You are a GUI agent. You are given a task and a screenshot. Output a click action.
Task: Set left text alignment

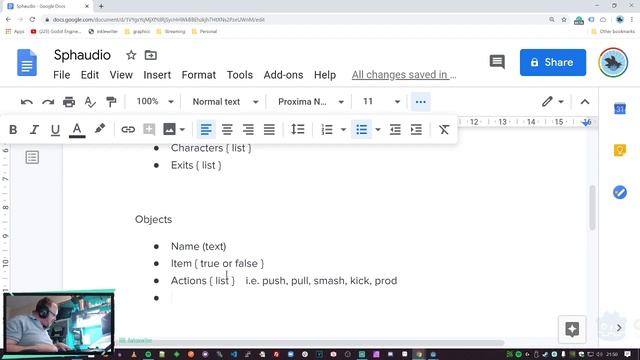click(x=206, y=130)
